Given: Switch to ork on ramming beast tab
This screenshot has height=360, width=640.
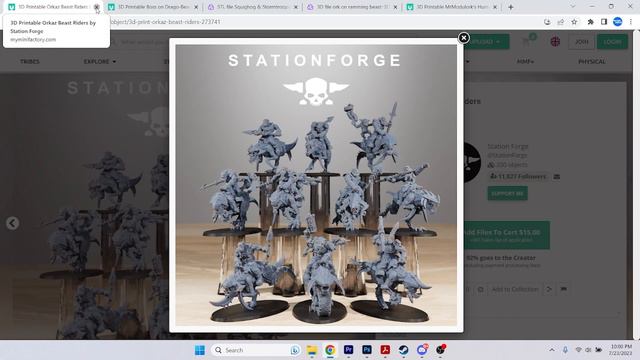Looking at the screenshot, I should [x=353, y=7].
